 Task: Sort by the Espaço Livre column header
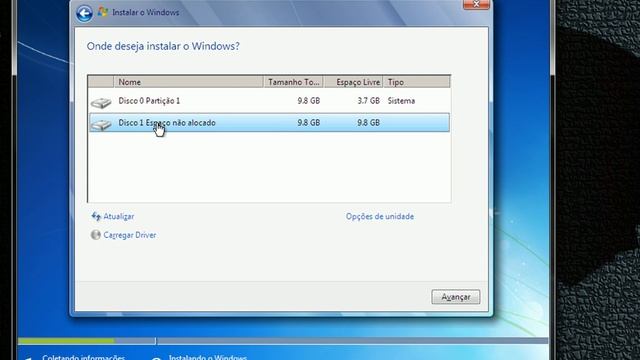pyautogui.click(x=353, y=82)
